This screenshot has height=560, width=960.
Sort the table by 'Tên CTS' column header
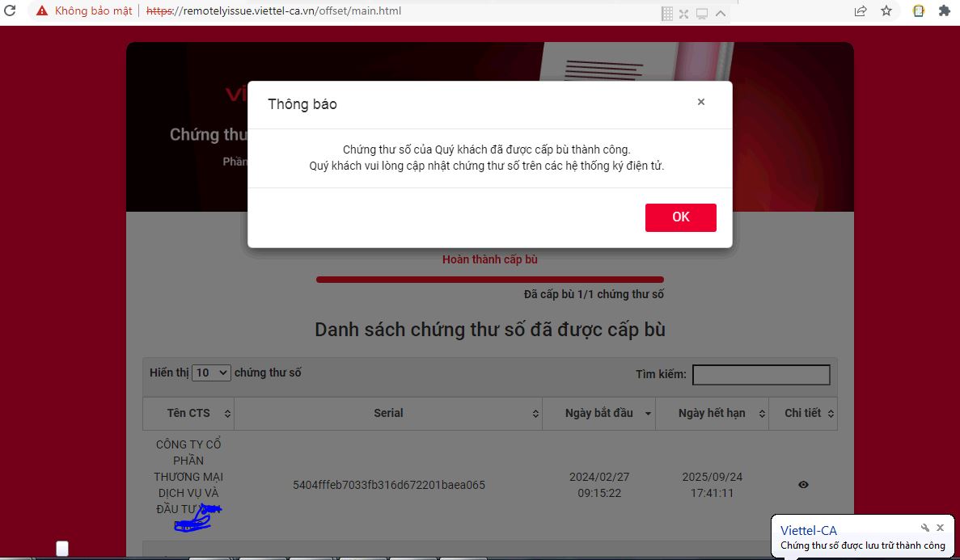point(188,413)
